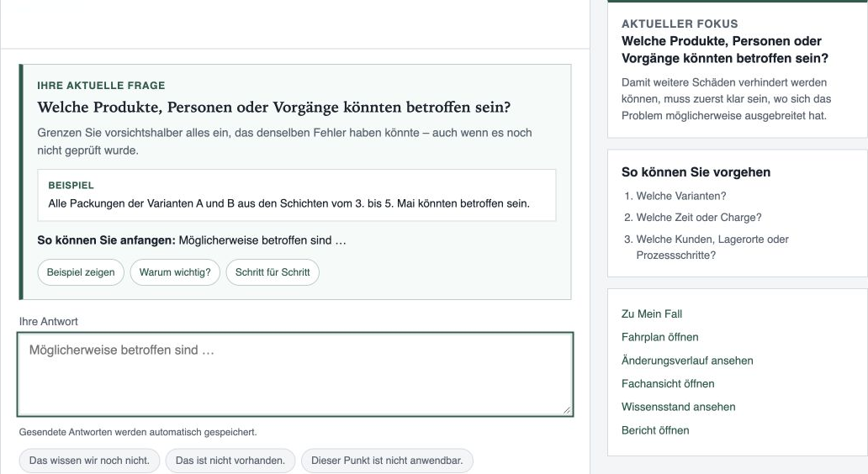Viewport: 868px width, 474px height.
Task: Select the 'Schritt für Schritt' button
Action: point(273,272)
